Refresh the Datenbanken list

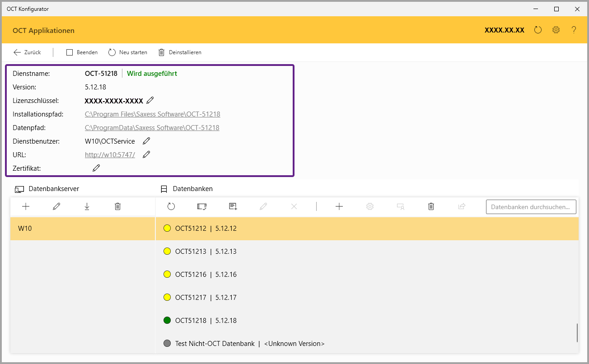click(171, 206)
